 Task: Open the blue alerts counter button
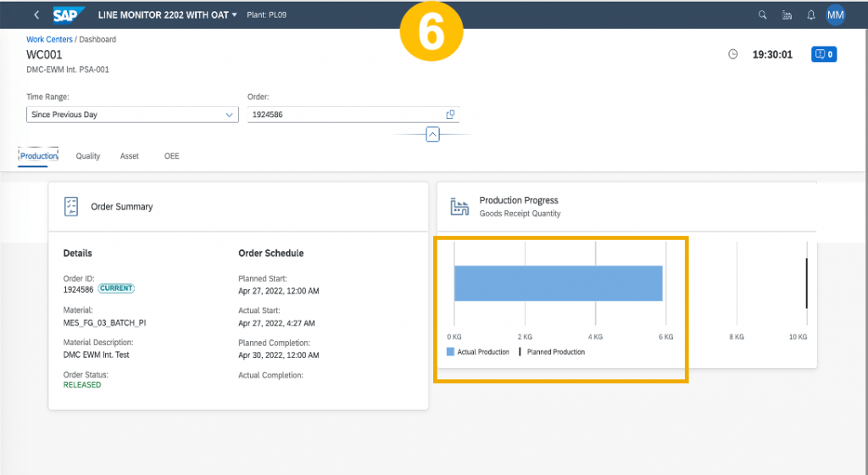(824, 54)
